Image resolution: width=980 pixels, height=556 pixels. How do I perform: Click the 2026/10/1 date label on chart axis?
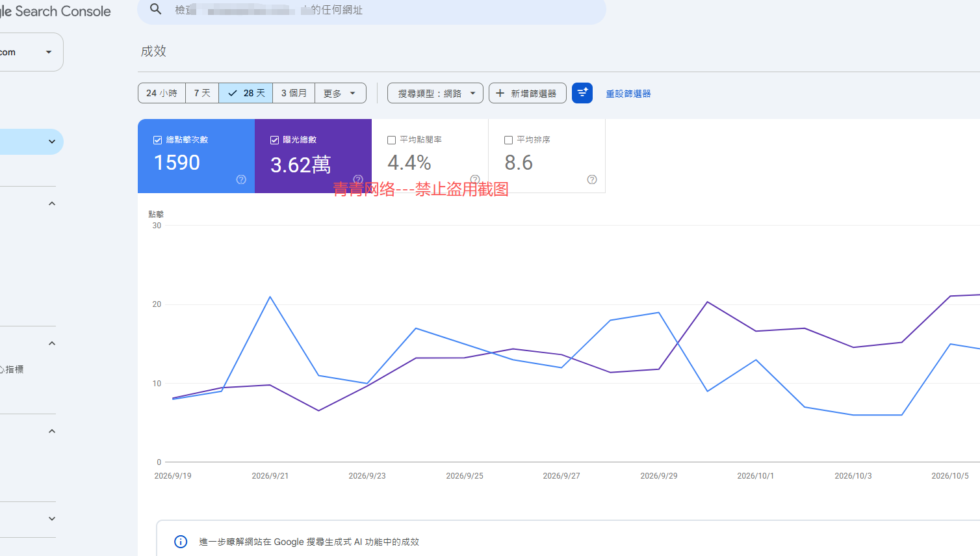coord(756,476)
